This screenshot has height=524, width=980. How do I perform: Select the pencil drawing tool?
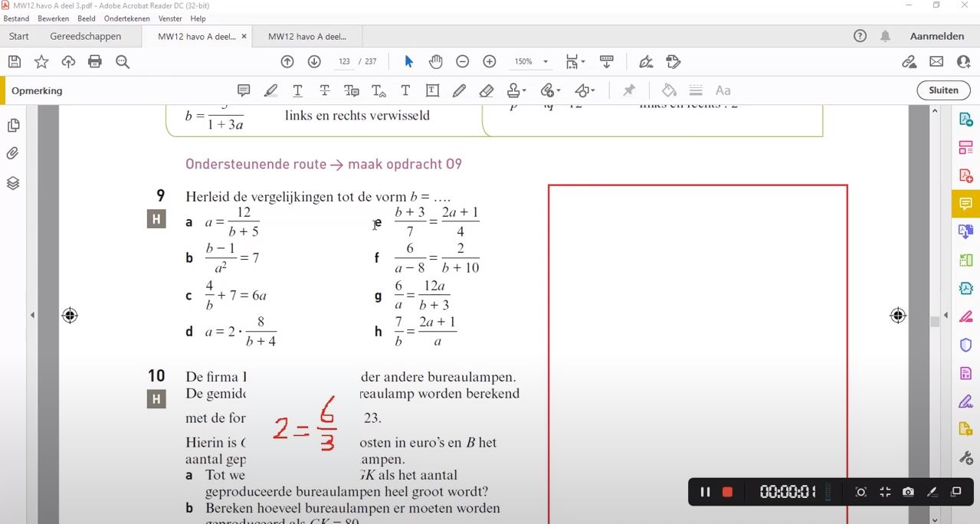coord(459,90)
